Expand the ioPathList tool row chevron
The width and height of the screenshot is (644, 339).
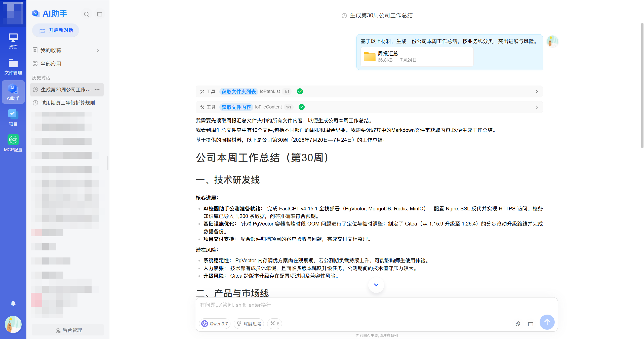click(537, 92)
